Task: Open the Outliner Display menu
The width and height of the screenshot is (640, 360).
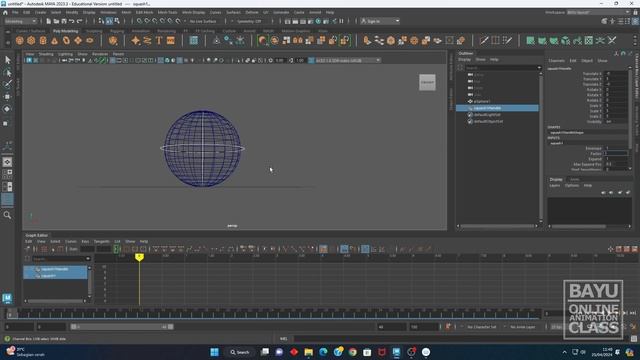Action: click(464, 60)
